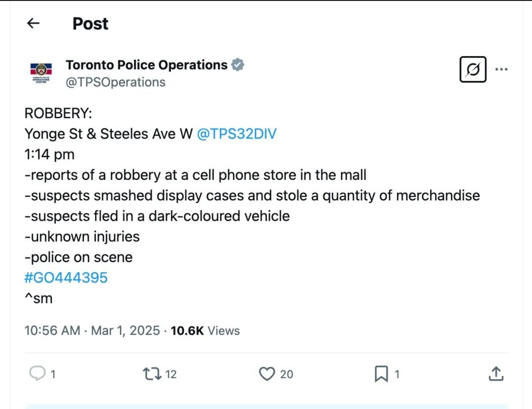Repost using the retweet arrows icon

coord(152,374)
